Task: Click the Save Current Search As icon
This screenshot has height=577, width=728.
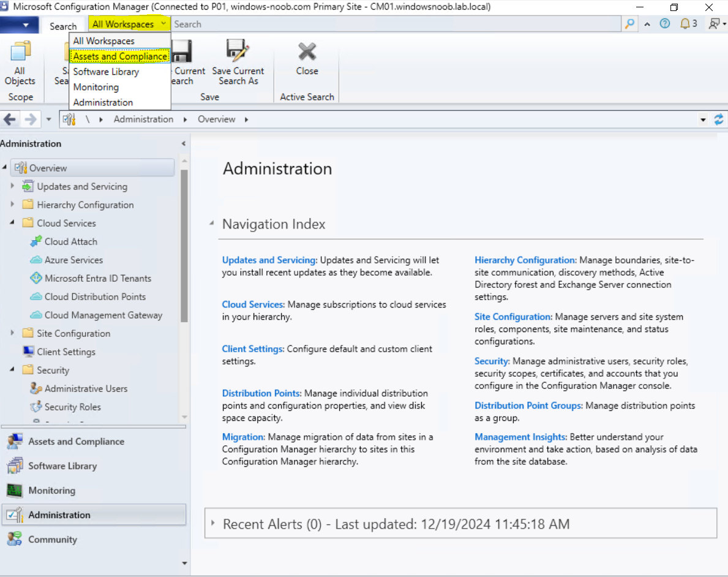Action: [x=238, y=50]
